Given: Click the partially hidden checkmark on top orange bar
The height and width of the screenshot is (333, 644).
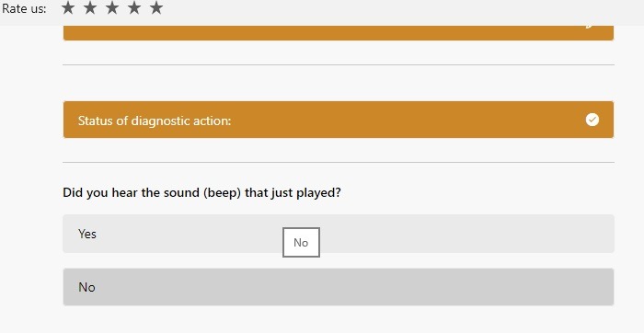Looking at the screenshot, I should (591, 26).
